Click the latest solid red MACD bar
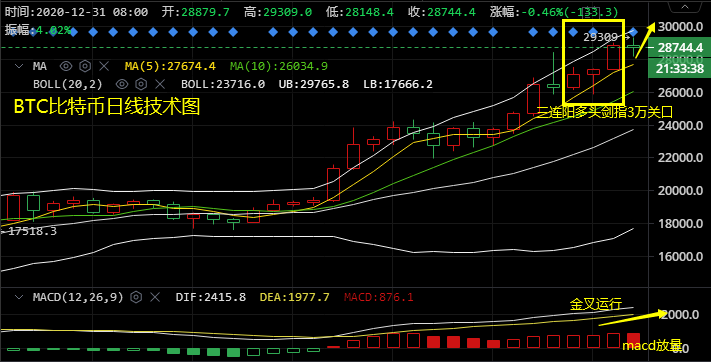The height and width of the screenshot is (362, 711). tap(633, 340)
